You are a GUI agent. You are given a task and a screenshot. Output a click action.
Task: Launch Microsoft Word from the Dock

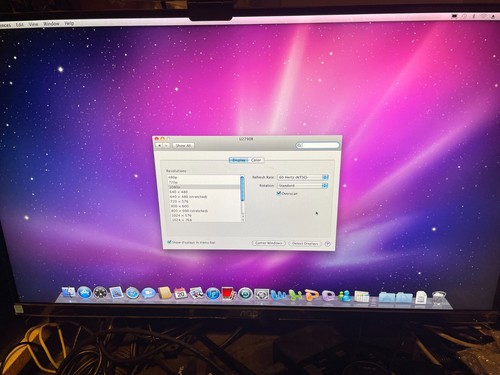[278, 295]
